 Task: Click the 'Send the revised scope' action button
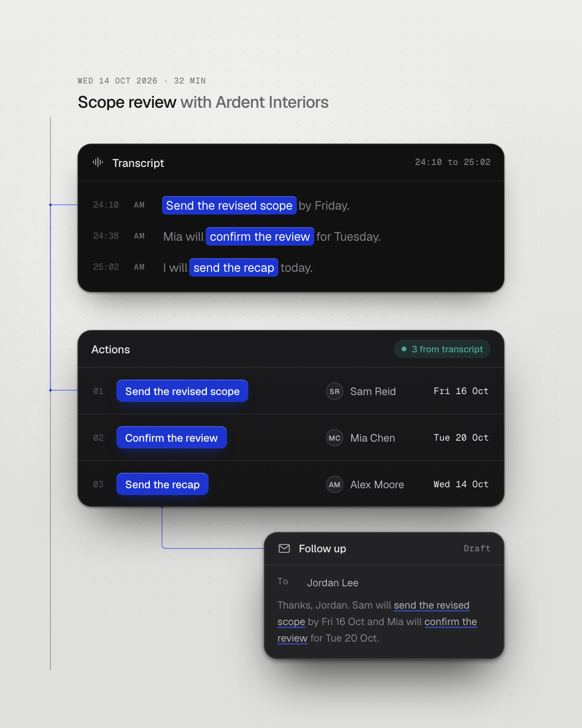[182, 391]
